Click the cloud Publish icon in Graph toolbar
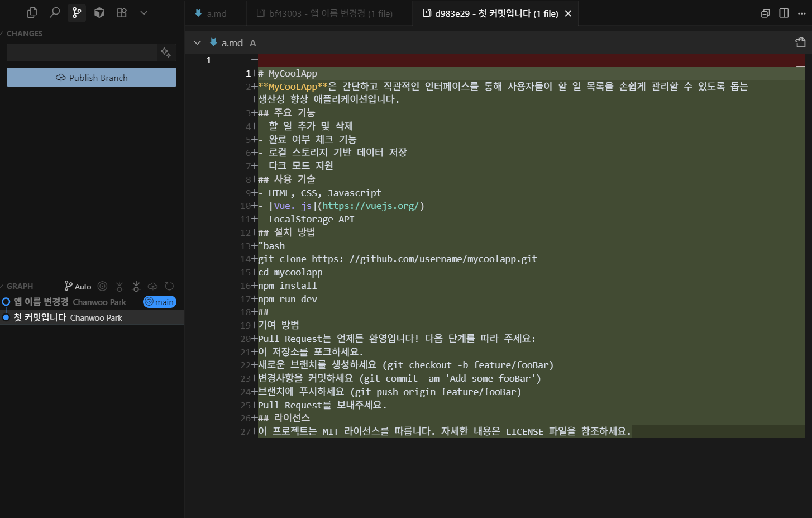 tap(152, 286)
